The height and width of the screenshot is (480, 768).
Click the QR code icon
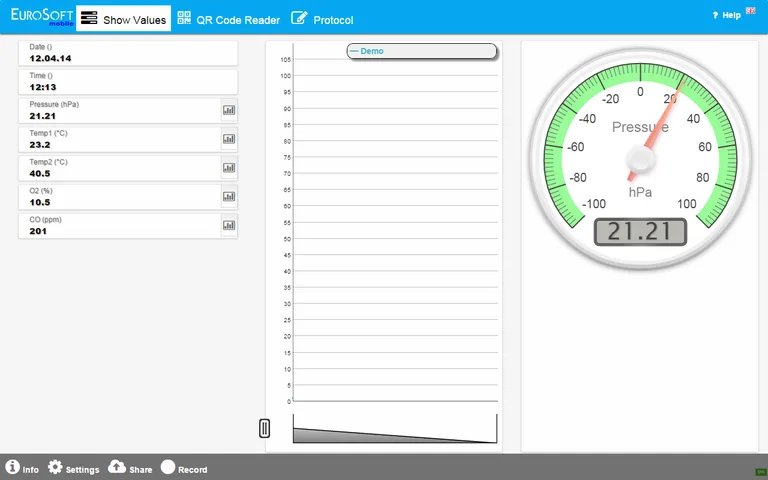pos(184,18)
